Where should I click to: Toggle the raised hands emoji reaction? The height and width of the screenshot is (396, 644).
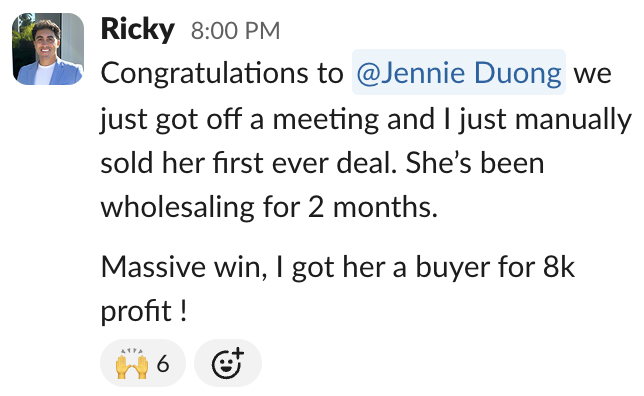[143, 363]
